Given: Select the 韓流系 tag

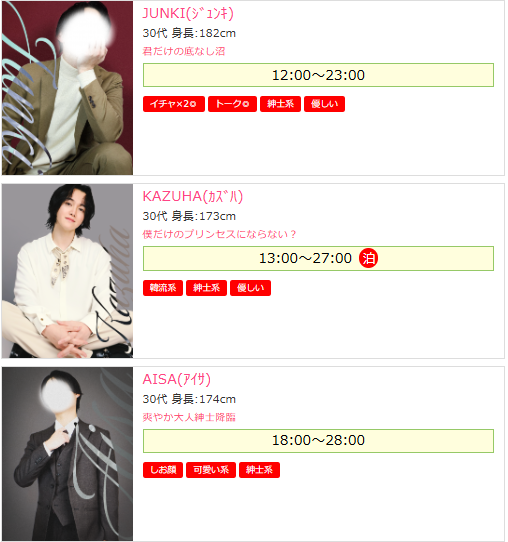Looking at the screenshot, I should point(163,288).
